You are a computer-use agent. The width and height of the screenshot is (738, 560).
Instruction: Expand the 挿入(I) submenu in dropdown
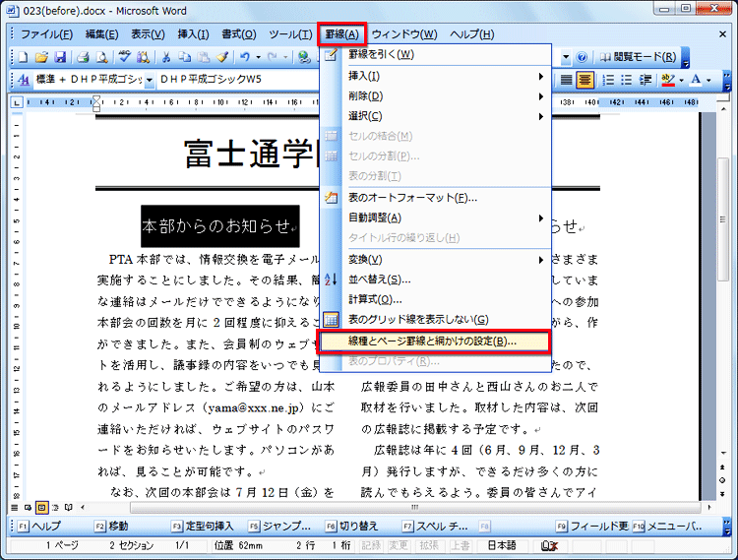click(x=435, y=76)
